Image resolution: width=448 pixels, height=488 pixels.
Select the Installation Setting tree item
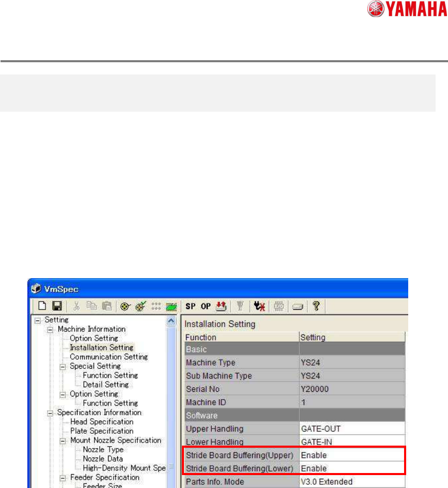[x=101, y=347]
